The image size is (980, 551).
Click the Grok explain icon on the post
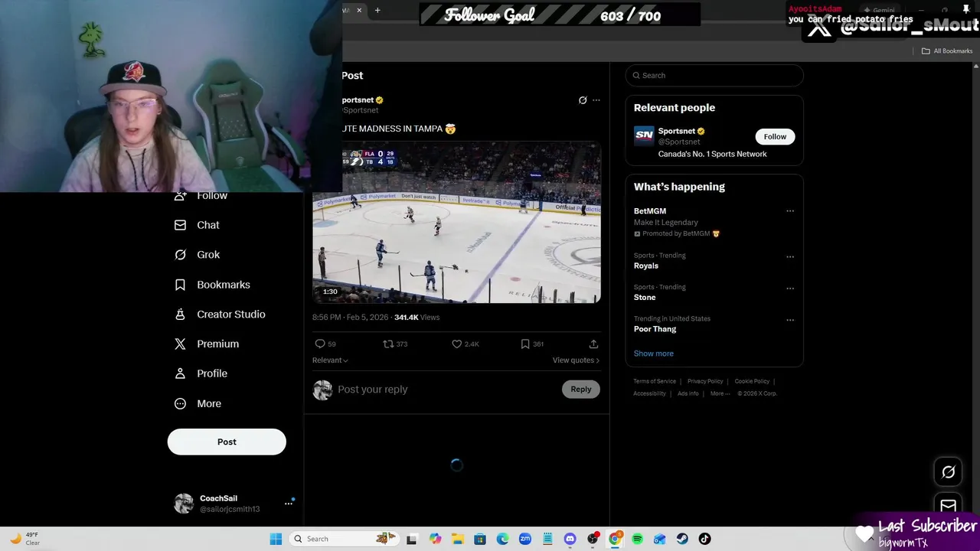click(583, 100)
